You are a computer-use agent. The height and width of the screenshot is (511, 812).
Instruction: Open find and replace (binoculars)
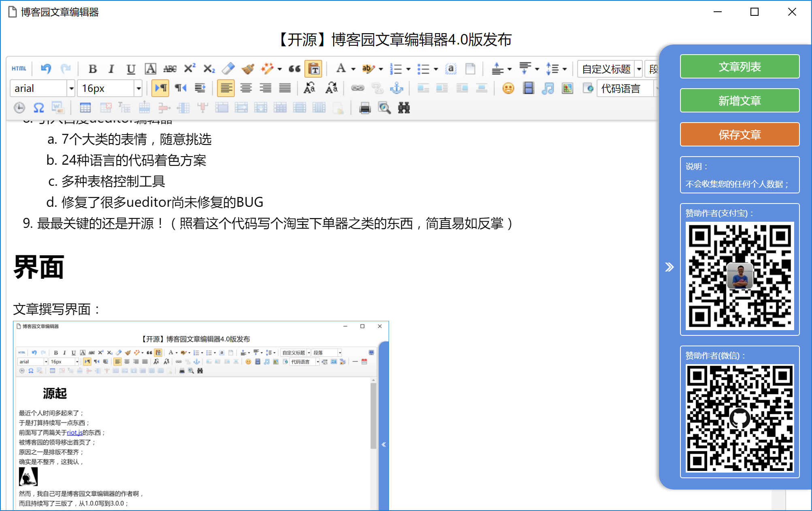pos(404,108)
